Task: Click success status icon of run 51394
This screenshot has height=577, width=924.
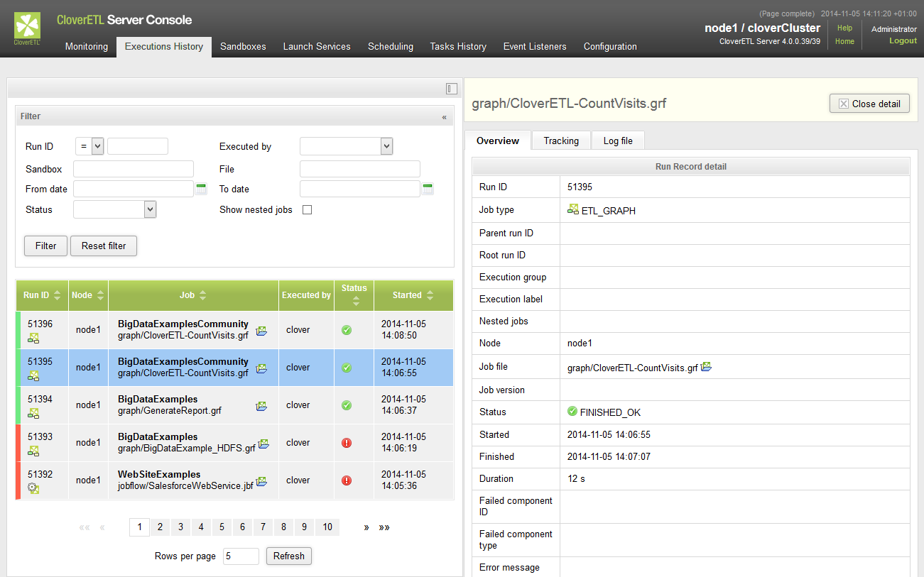Action: coord(347,405)
